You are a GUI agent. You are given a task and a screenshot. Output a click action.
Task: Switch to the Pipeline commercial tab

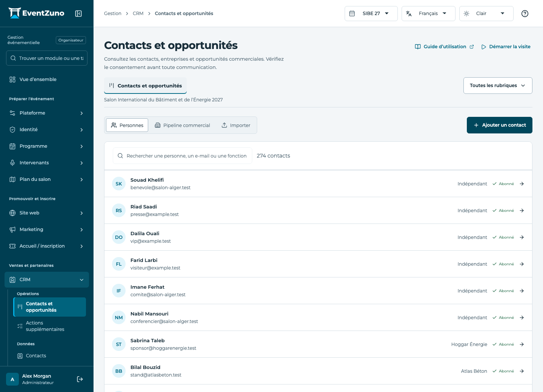click(x=183, y=125)
